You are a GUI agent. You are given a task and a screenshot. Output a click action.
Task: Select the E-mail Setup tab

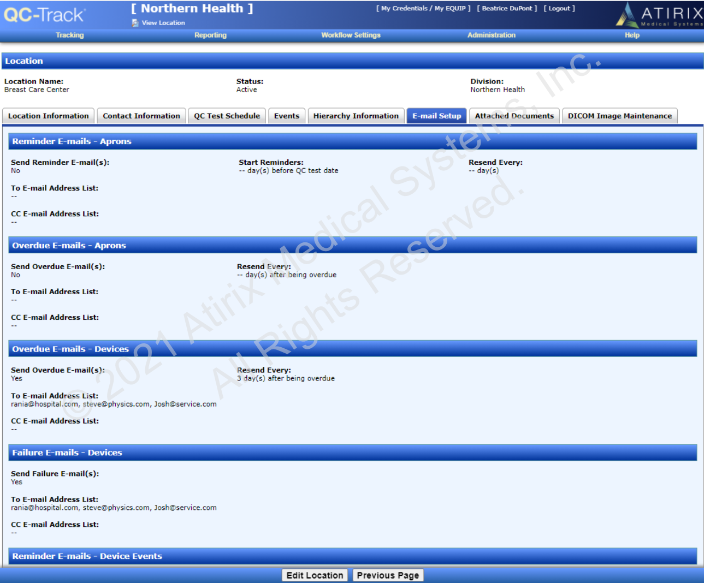point(436,116)
